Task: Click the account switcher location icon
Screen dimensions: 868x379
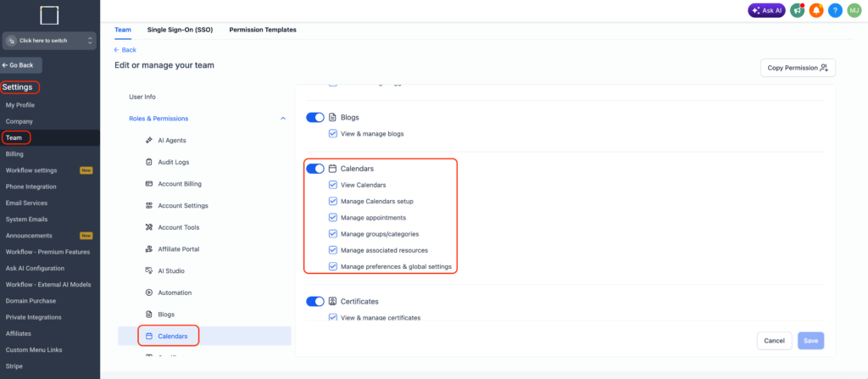Action: click(x=11, y=41)
